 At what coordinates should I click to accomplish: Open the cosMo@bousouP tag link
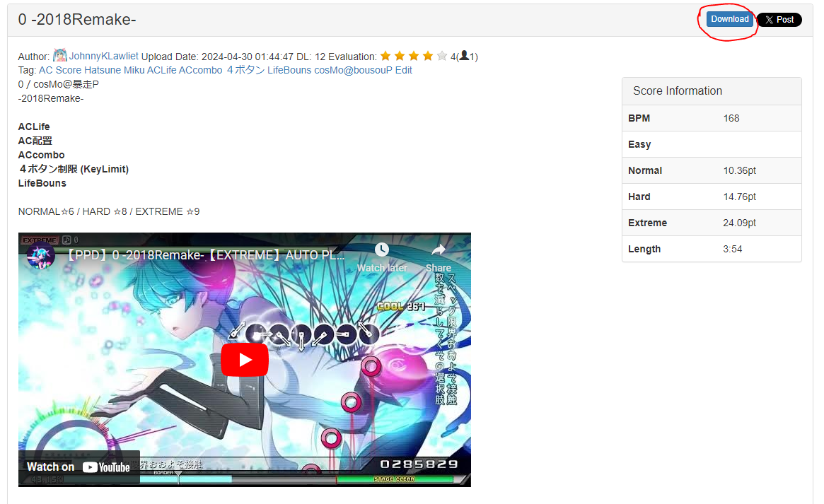tap(353, 70)
